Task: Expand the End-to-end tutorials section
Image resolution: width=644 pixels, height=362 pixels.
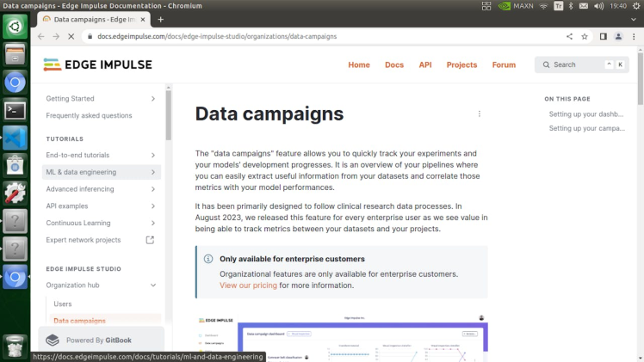Action: point(153,155)
